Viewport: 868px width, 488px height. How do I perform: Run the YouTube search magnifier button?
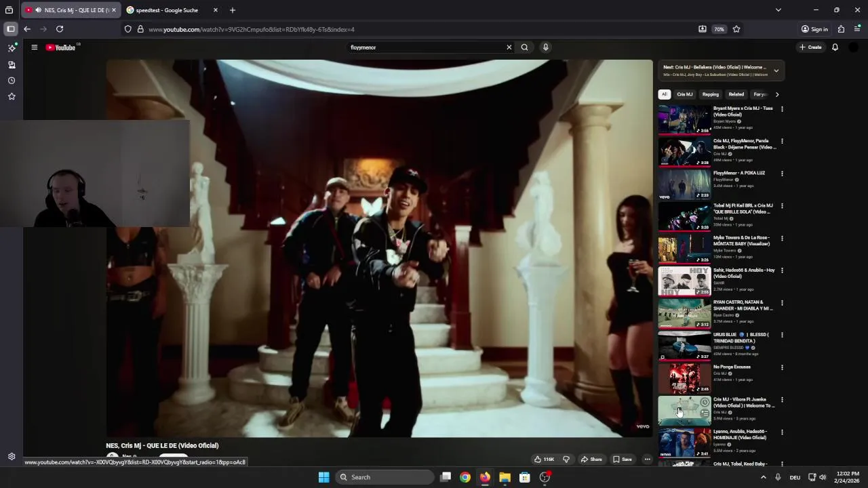pos(524,47)
